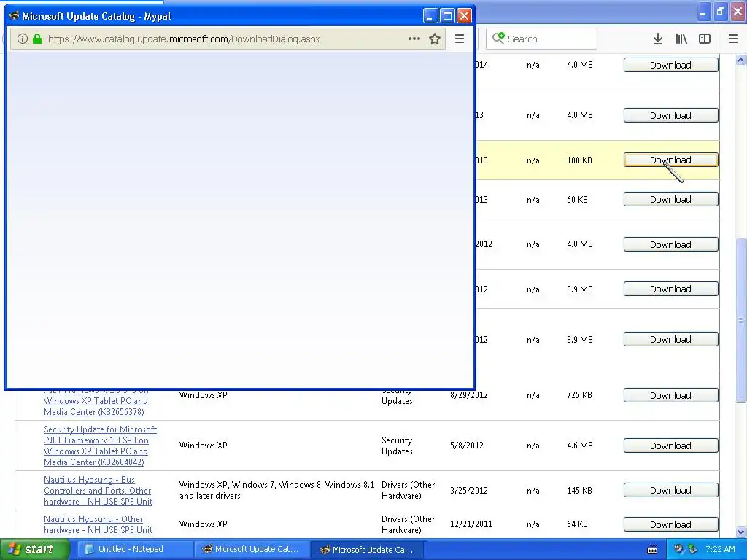Open Nautilus Hyosung Other hardware link
The image size is (747, 560).
coord(98,524)
